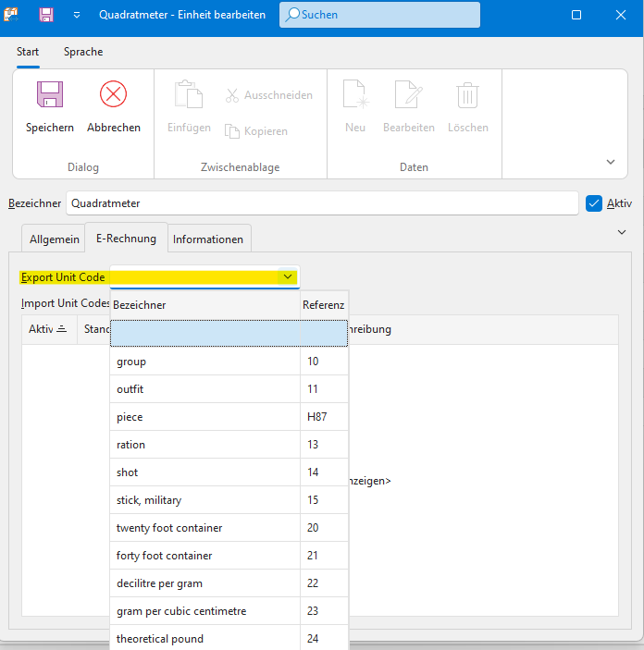This screenshot has width=644, height=650.
Task: Expand the ribbon options chevron
Action: coord(610,162)
